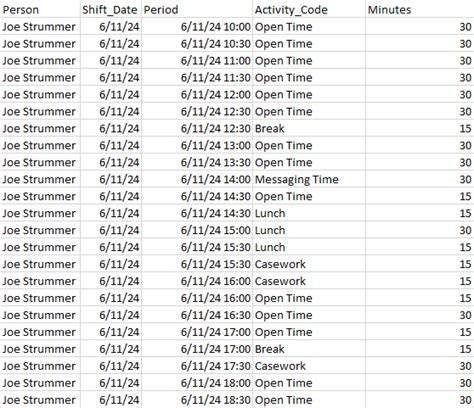This screenshot has height=408, width=474.
Task: Select the Casework cell at 17:30
Action: [x=309, y=366]
